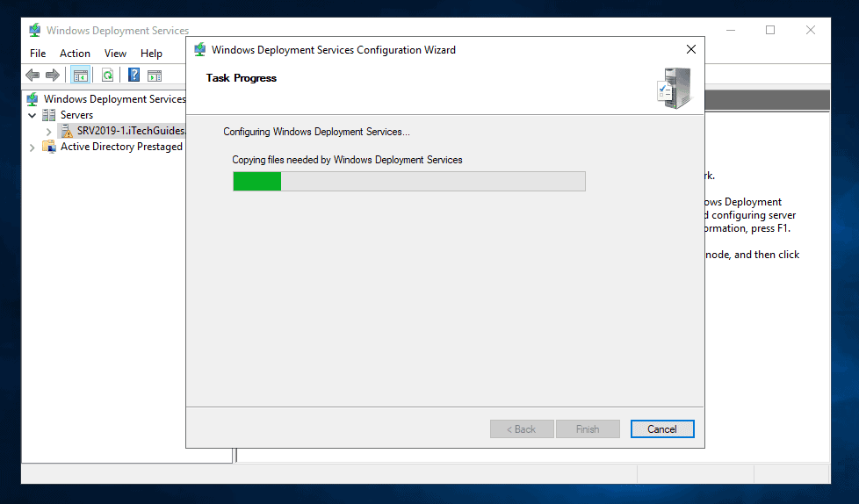
Task: Click the wizard title bar icon
Action: click(x=200, y=50)
